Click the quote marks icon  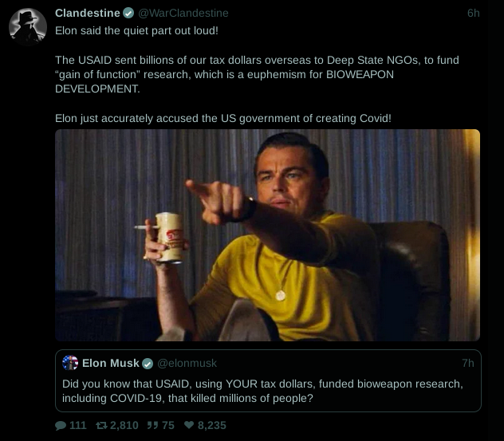[152, 425]
